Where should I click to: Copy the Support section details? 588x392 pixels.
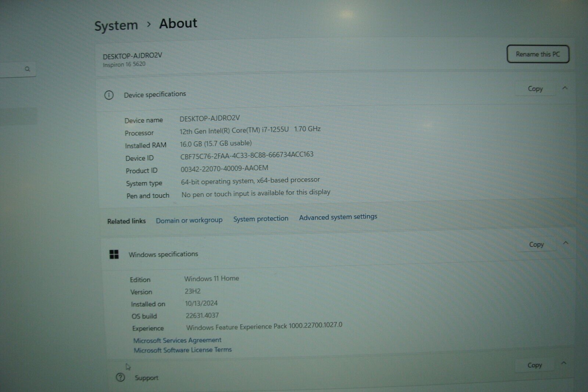click(x=535, y=365)
